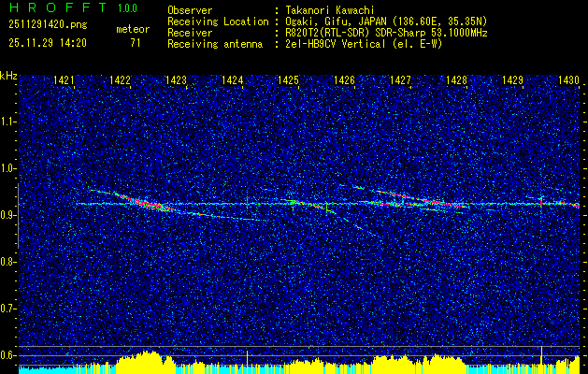
Task: Click the Observer label
Action: [x=190, y=10]
